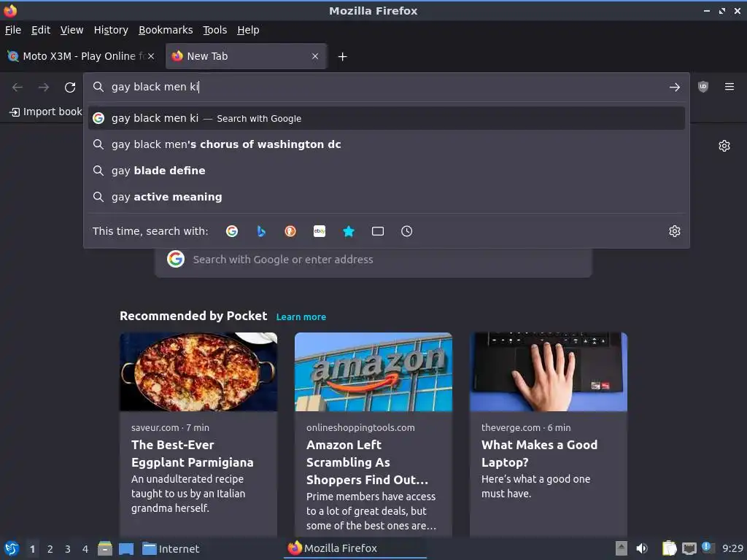
Task: Search bookmarks with the star icon
Action: [x=348, y=231]
